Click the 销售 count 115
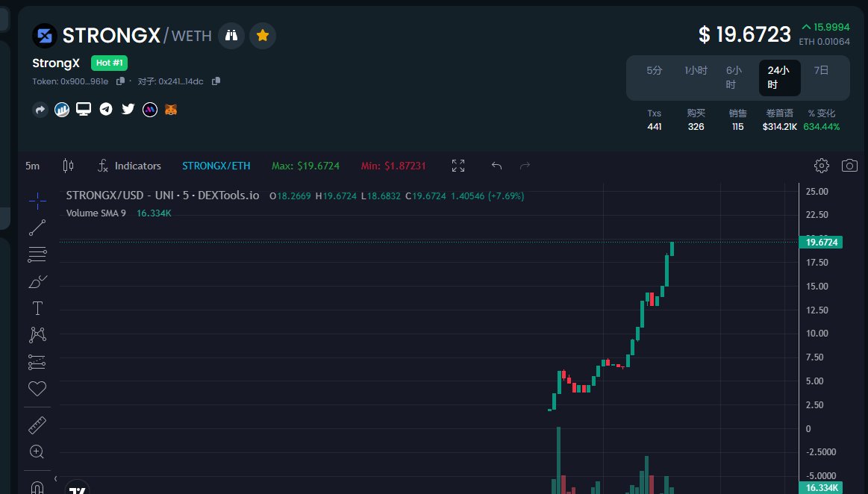 point(737,127)
